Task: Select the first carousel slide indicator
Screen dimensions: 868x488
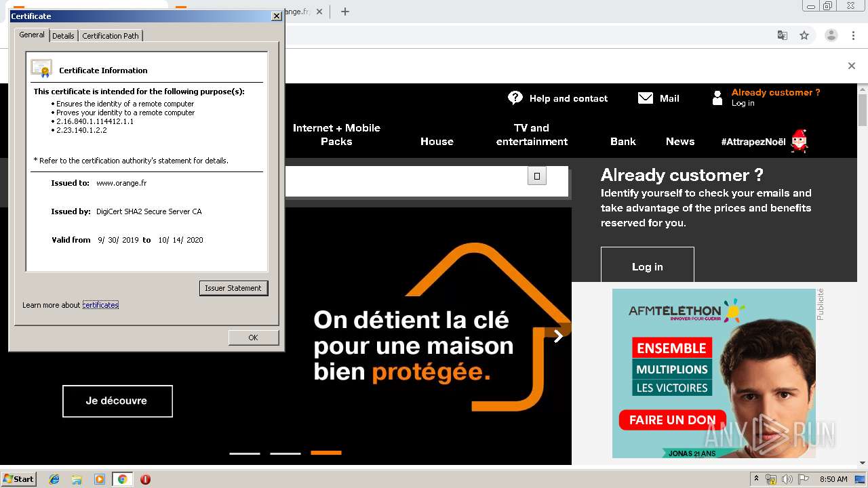Action: click(245, 453)
